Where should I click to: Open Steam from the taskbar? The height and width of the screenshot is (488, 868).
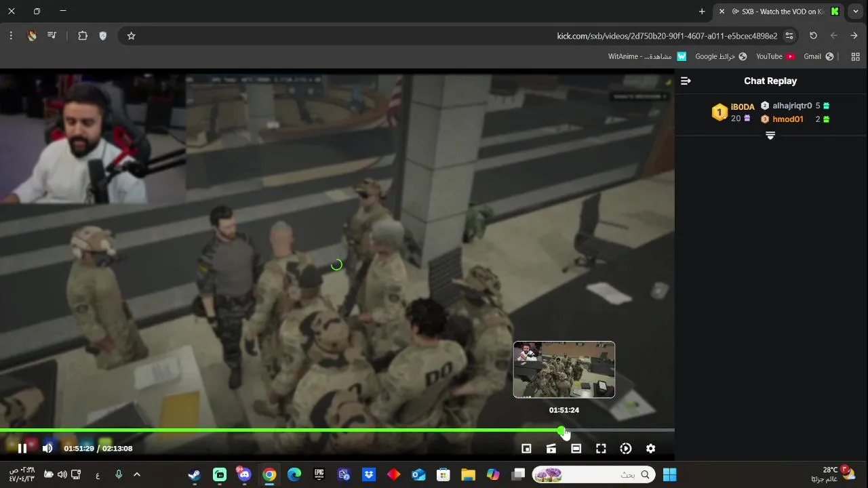click(195, 474)
